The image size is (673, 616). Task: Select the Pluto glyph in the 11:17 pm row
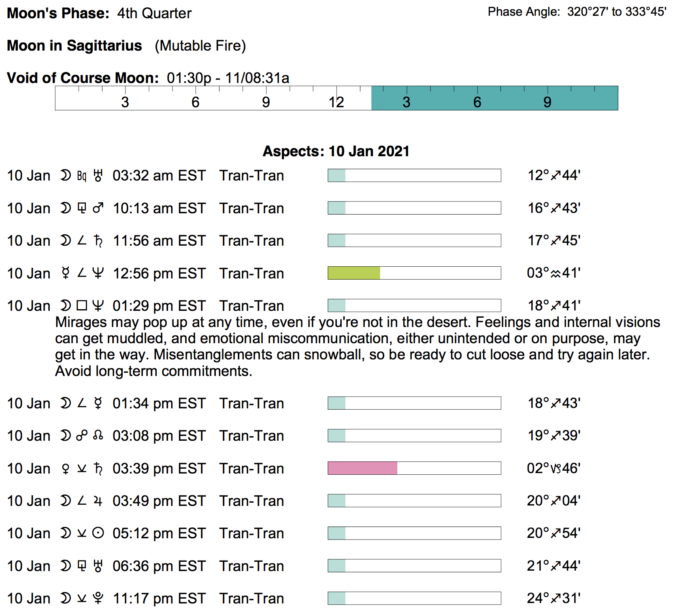[x=98, y=599]
